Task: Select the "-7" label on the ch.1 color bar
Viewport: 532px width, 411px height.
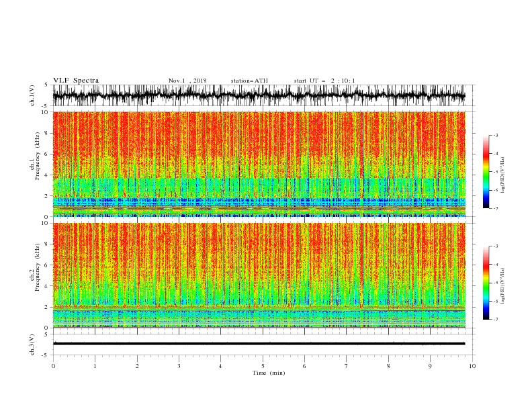Action: [x=495, y=208]
